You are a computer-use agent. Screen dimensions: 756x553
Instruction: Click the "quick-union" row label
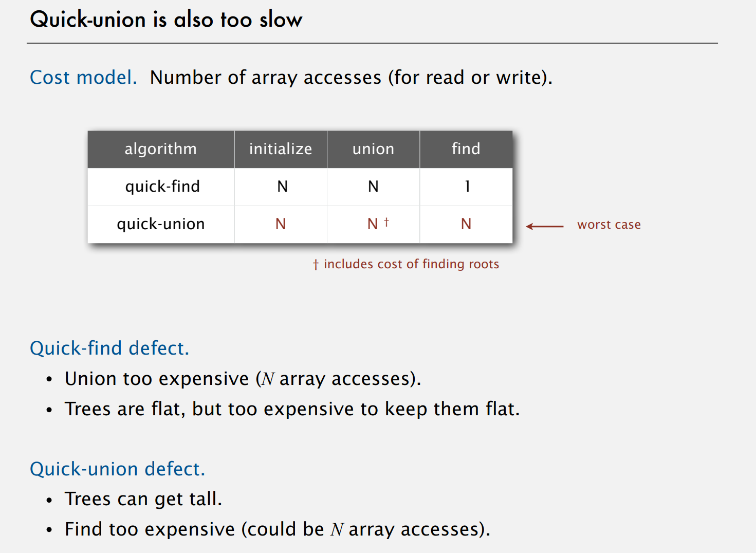[x=161, y=224]
